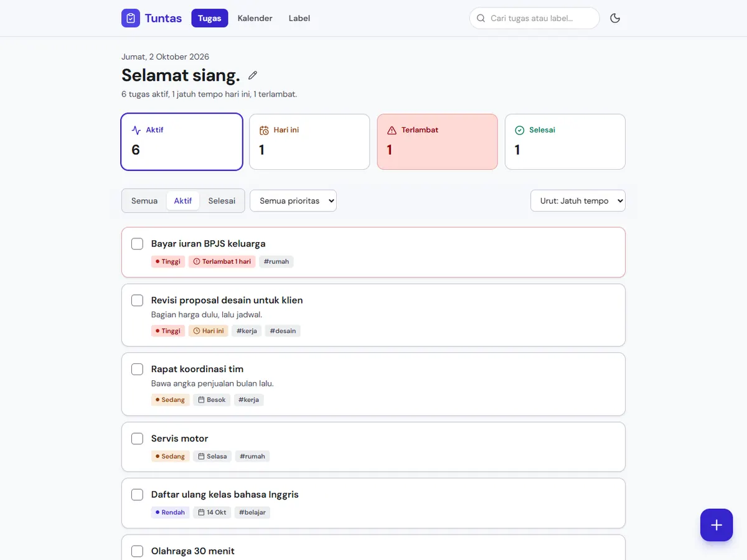Tick Daftar ulang kelas bahasa Inggris checkbox
The width and height of the screenshot is (747, 560).
pos(137,495)
